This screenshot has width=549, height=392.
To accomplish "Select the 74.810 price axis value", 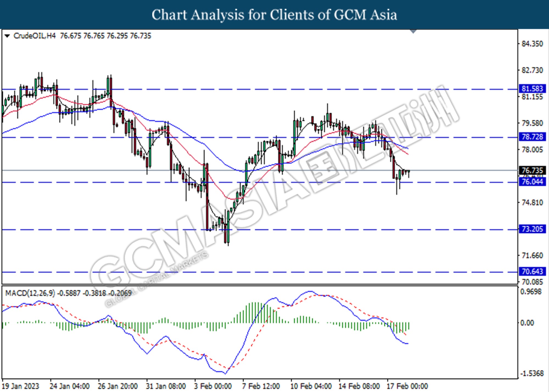I will pos(532,203).
